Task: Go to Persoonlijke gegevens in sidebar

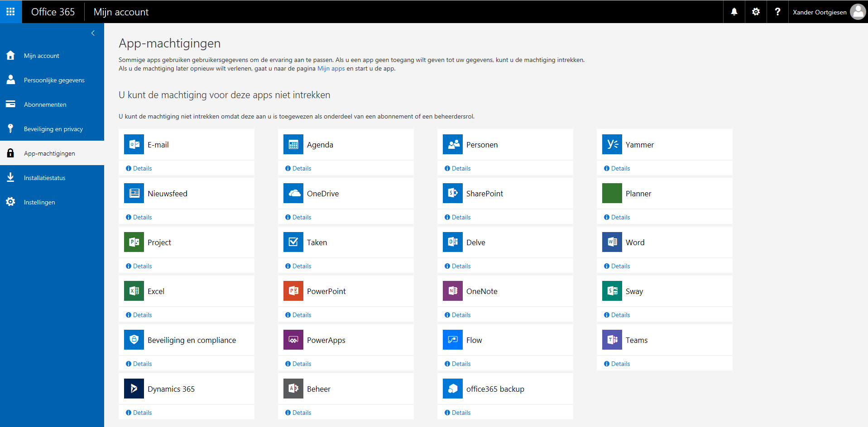Action: coord(54,80)
